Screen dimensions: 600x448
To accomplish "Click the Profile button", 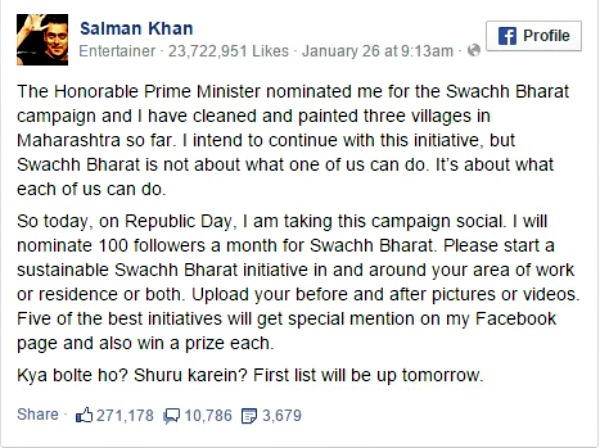I will [534, 36].
